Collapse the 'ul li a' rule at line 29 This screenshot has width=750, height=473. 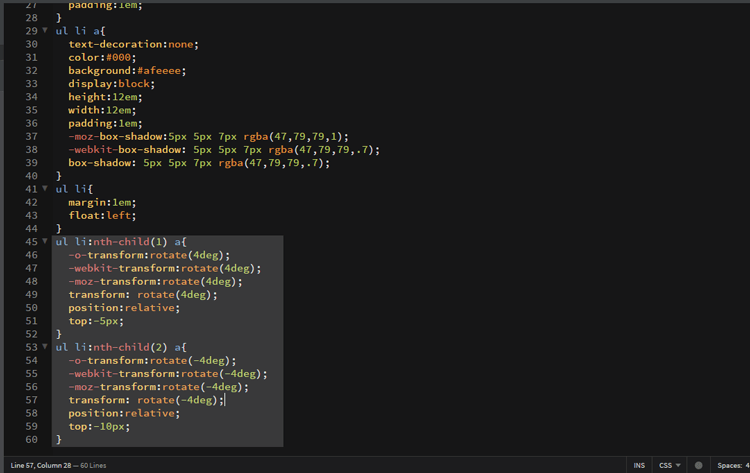click(45, 30)
